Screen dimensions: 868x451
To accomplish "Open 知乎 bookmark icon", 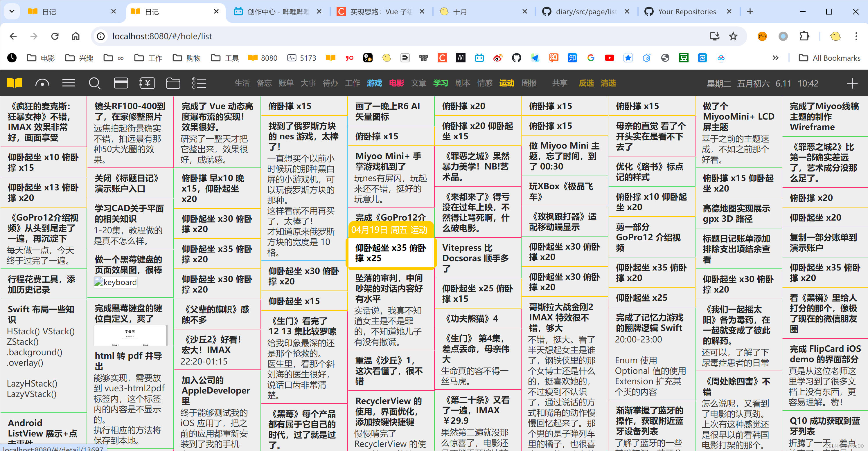I will 572,58.
